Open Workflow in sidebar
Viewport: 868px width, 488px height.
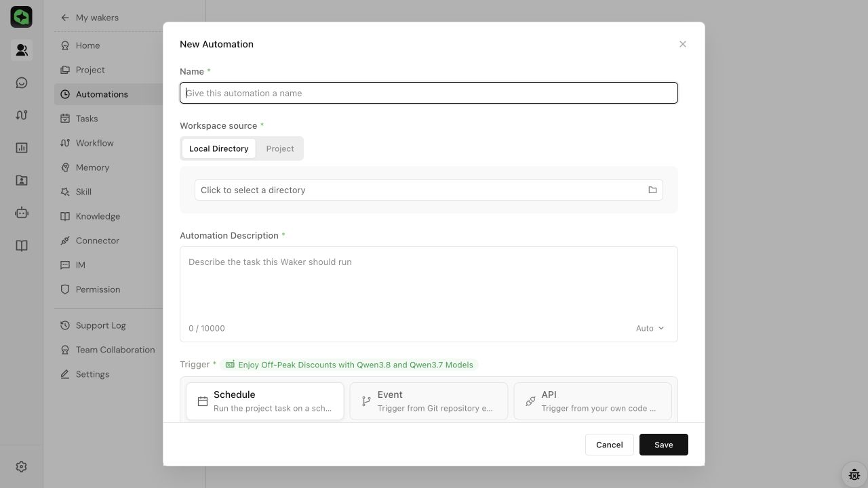(108, 143)
